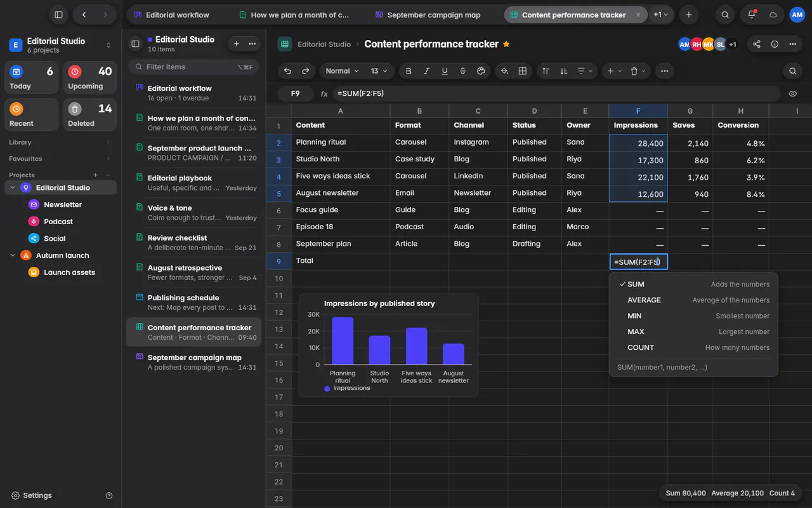Viewport: 812px width, 508px height.
Task: Apply strikethrough to the cell text
Action: pos(462,71)
